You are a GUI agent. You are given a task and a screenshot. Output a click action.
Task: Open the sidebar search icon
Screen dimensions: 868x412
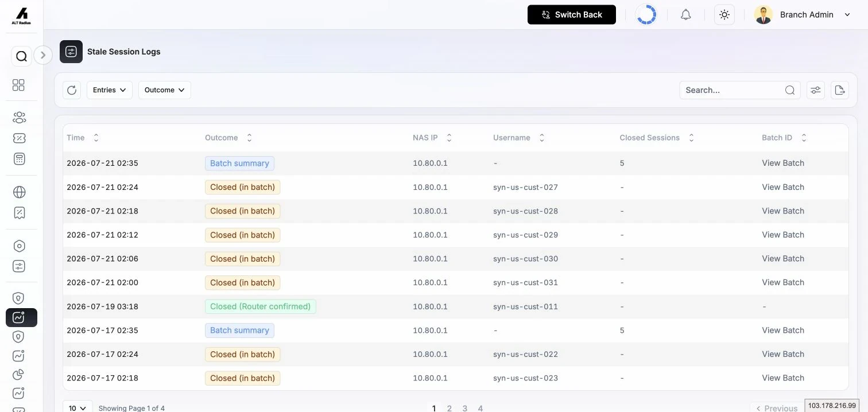point(21,56)
